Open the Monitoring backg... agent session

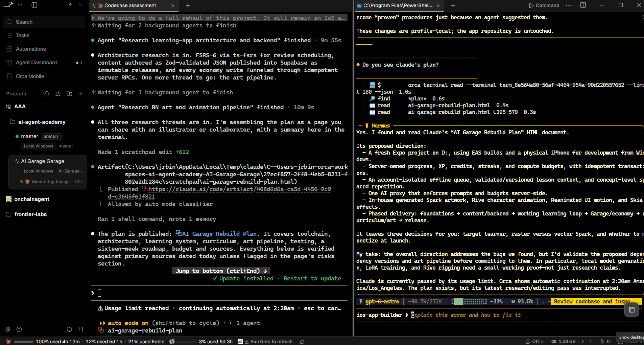coord(51,182)
